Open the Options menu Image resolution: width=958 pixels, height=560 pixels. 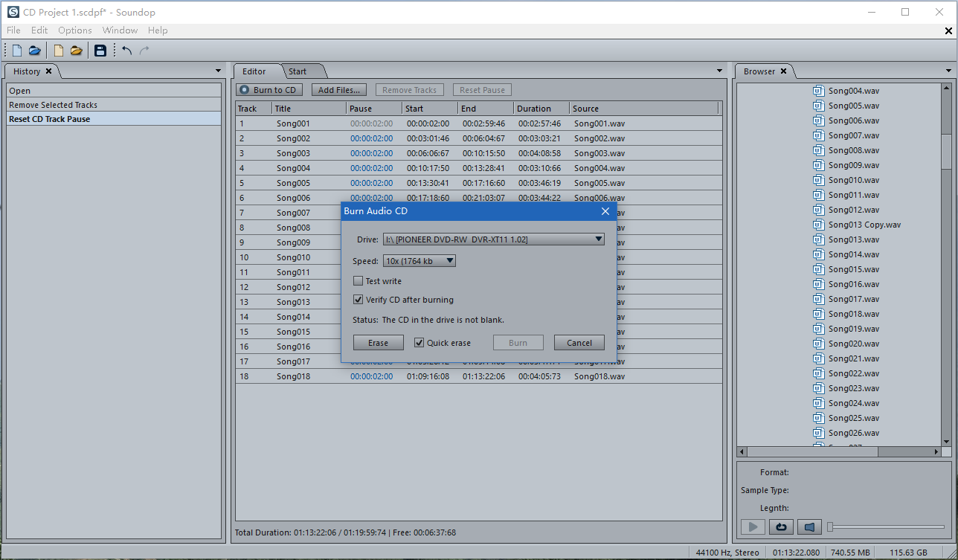click(74, 30)
